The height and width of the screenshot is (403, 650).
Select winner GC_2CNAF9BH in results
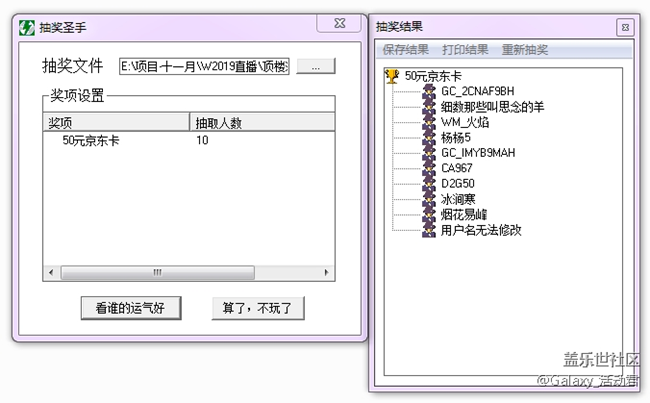478,91
